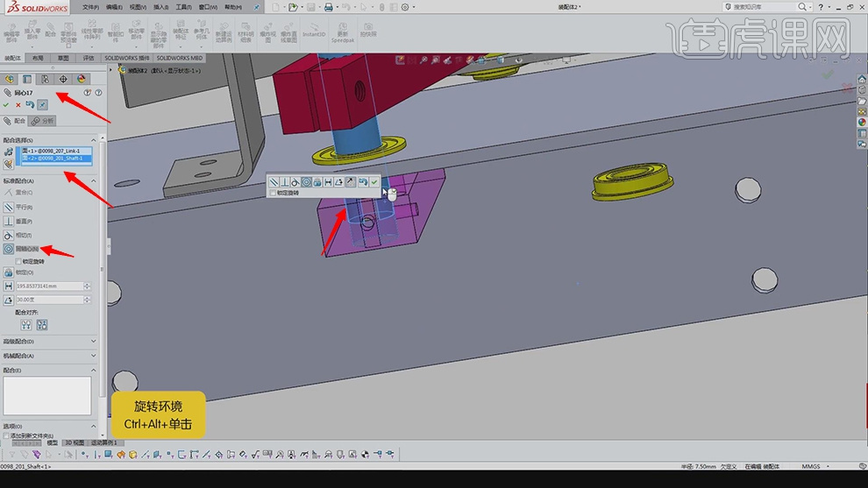Open the 工具 (Tools) menu
The width and height of the screenshot is (868, 488).
(x=182, y=6)
